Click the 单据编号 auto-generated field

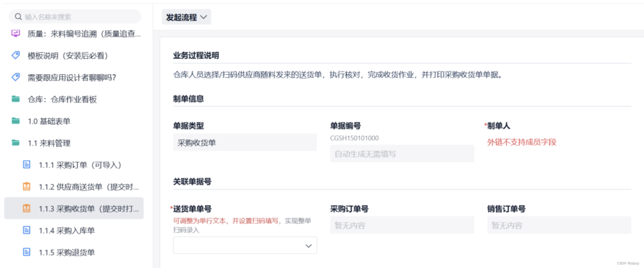point(402,154)
